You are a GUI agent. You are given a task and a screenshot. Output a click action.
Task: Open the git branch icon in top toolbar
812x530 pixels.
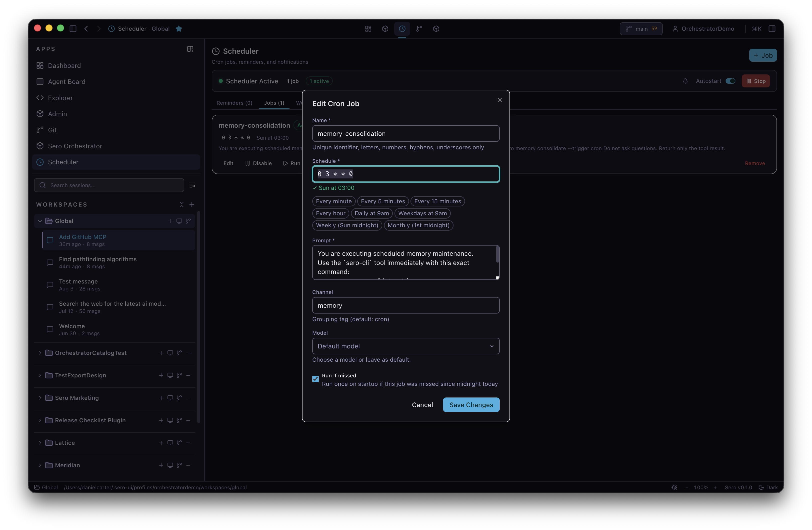click(x=419, y=29)
